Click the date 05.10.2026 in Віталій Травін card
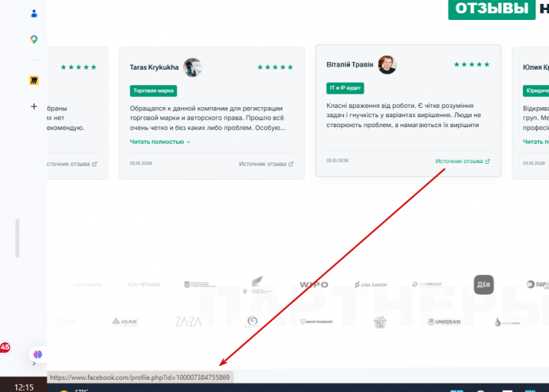549x392 pixels. click(338, 160)
